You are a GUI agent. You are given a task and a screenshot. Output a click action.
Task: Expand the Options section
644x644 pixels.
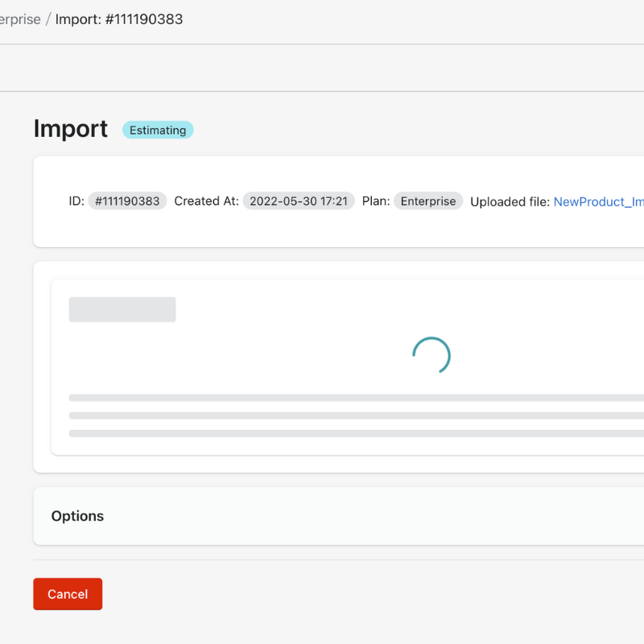tap(77, 516)
